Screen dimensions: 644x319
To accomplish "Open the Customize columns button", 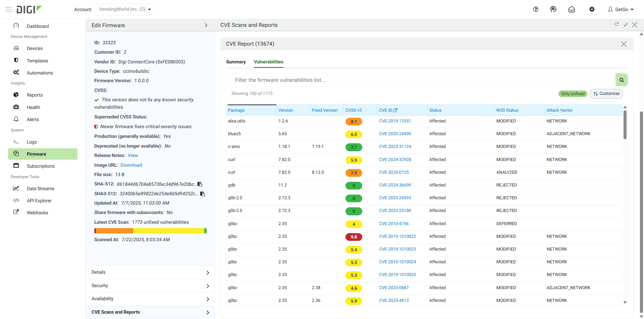I will (x=606, y=94).
